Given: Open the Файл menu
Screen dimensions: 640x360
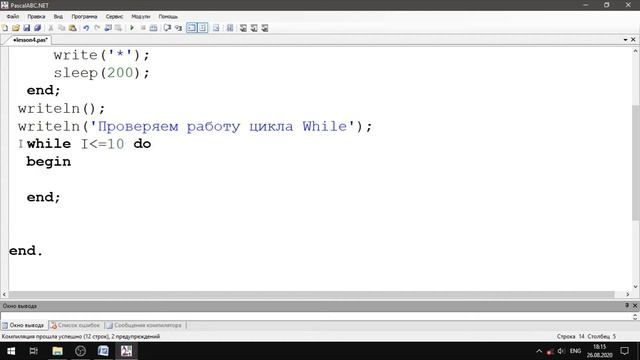Looking at the screenshot, I should (x=13, y=17).
